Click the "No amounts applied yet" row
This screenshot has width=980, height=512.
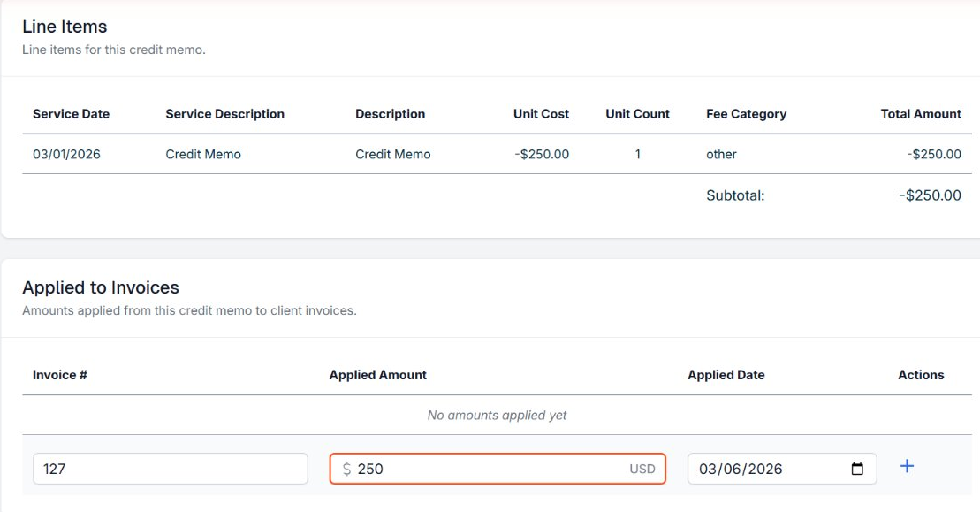[497, 415]
